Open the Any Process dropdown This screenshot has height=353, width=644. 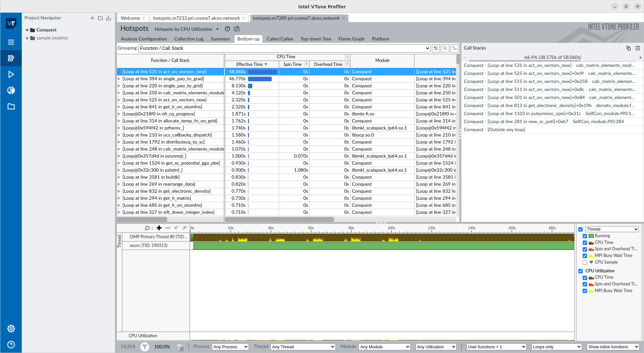(230, 347)
